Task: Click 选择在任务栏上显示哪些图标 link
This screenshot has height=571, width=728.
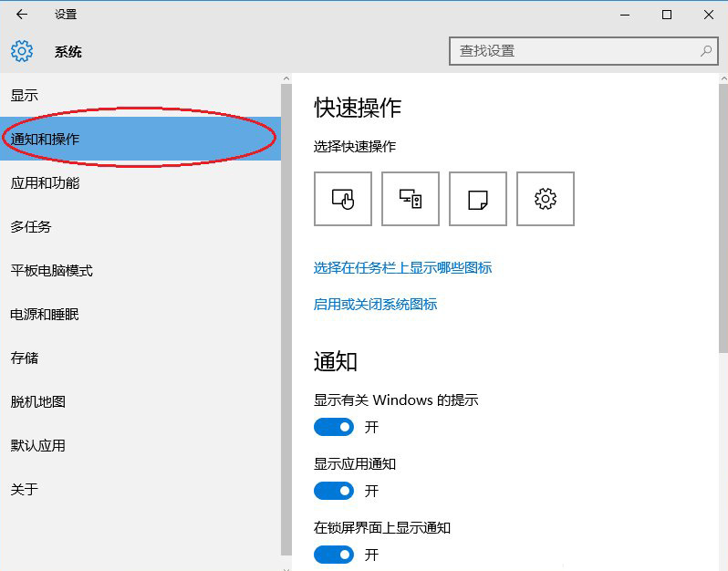Action: (x=402, y=267)
